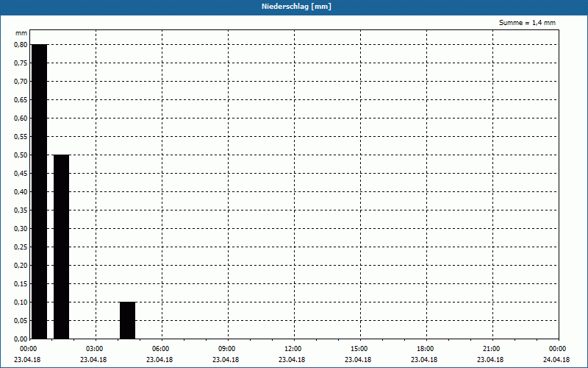Image resolution: width=588 pixels, height=368 pixels.
Task: Select the 0,80 y-axis value
Action: [21, 44]
